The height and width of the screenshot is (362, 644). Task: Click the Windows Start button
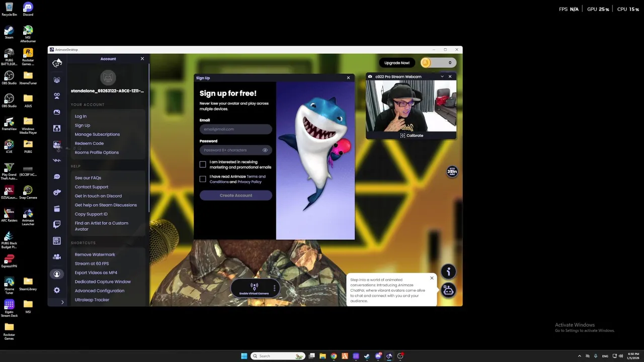(244, 356)
